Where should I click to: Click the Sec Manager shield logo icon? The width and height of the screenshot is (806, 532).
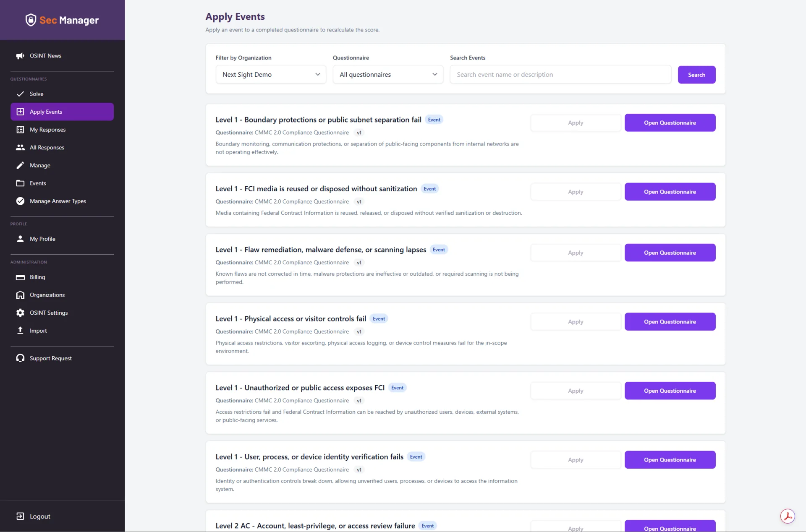tap(31, 20)
